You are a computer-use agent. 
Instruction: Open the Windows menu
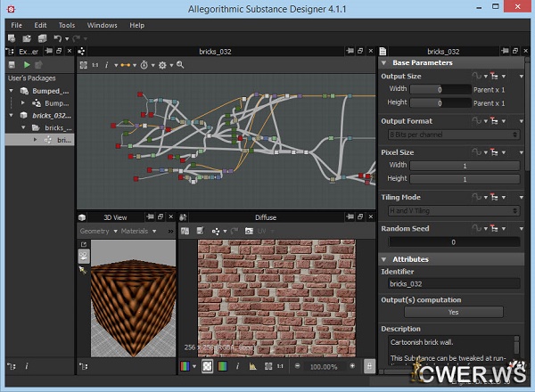pyautogui.click(x=102, y=25)
